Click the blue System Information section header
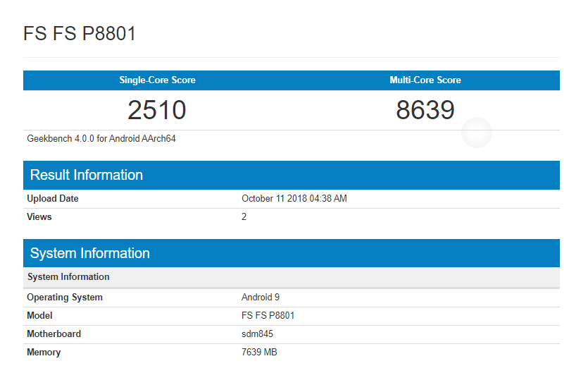 (x=292, y=253)
